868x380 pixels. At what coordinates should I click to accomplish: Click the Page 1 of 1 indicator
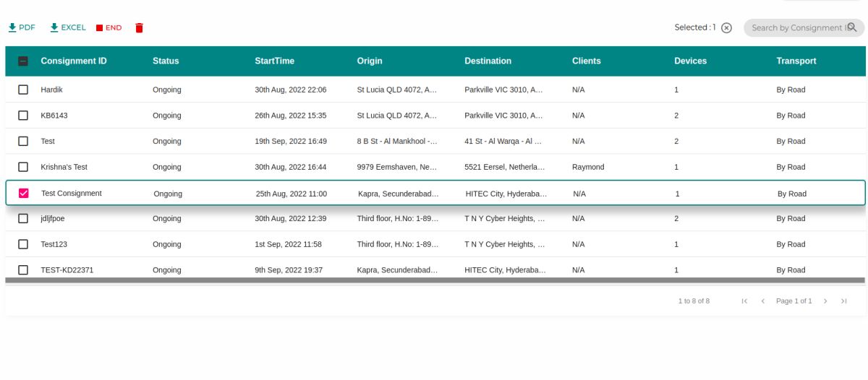click(x=794, y=301)
